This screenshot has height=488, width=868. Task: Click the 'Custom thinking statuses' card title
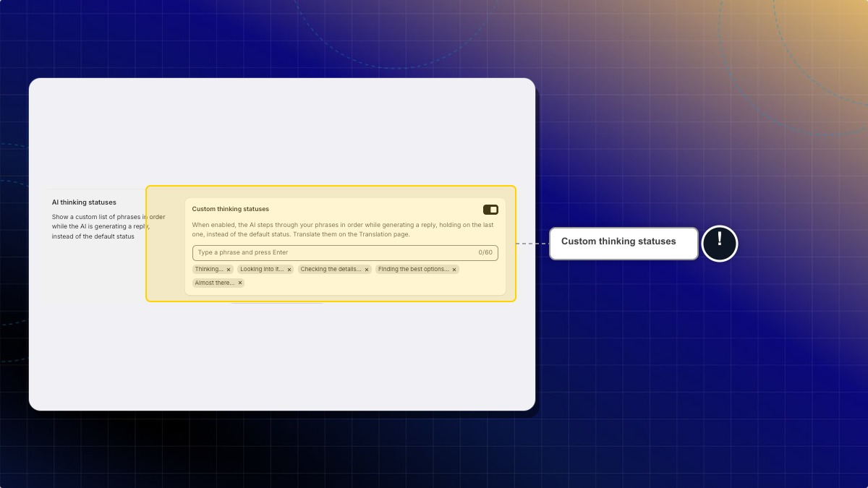[231, 209]
